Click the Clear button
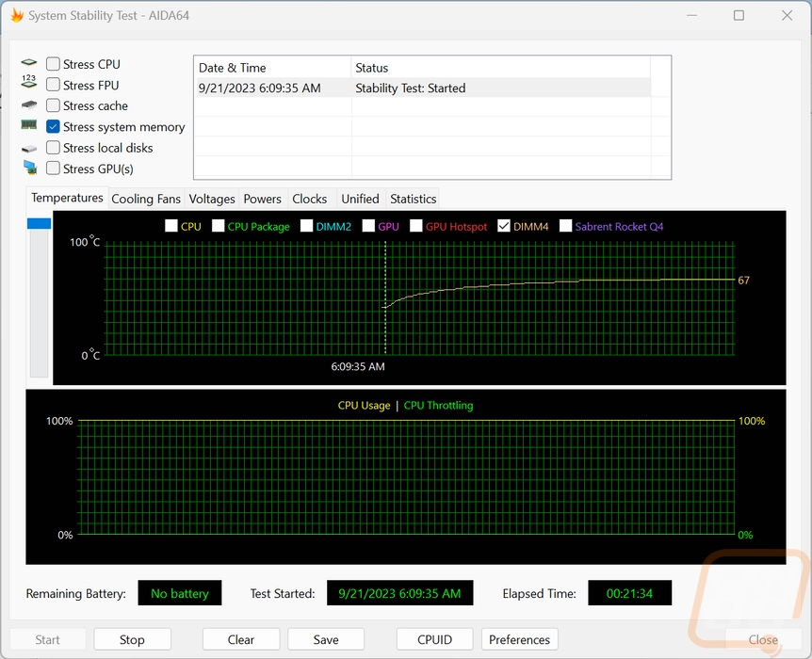This screenshot has width=812, height=659. click(241, 639)
